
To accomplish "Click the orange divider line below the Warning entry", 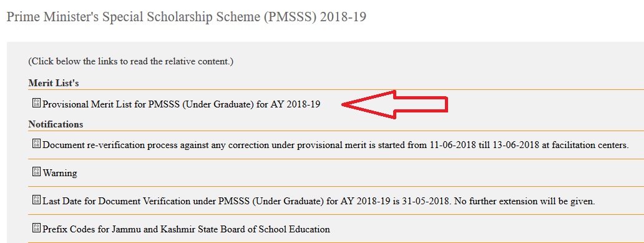I will [336, 186].
